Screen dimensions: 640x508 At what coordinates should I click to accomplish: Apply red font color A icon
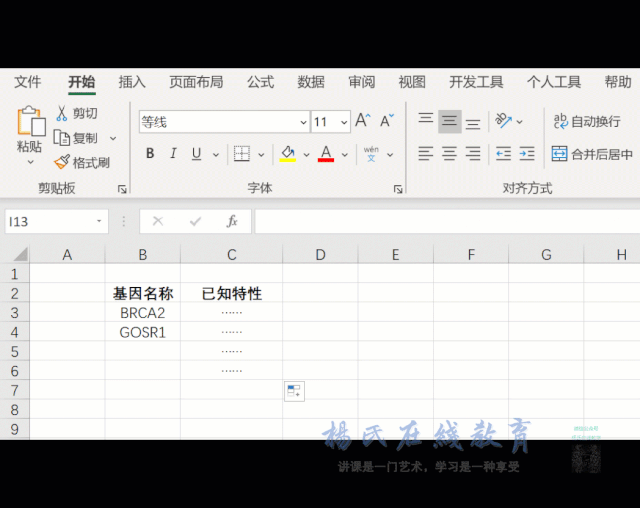tap(326, 154)
